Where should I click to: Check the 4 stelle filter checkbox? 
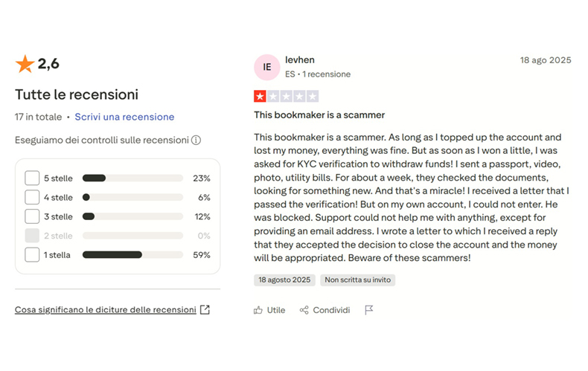32,197
